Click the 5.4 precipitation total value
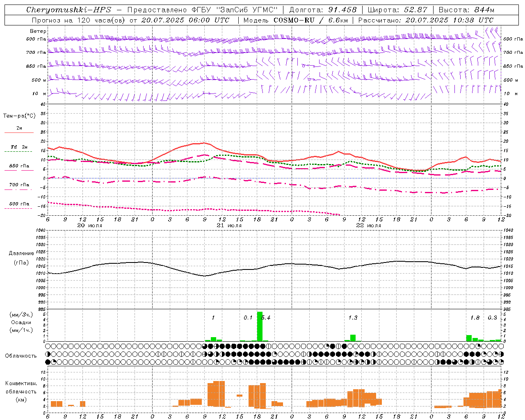Viewport: 525px width, 420px height. [266, 317]
